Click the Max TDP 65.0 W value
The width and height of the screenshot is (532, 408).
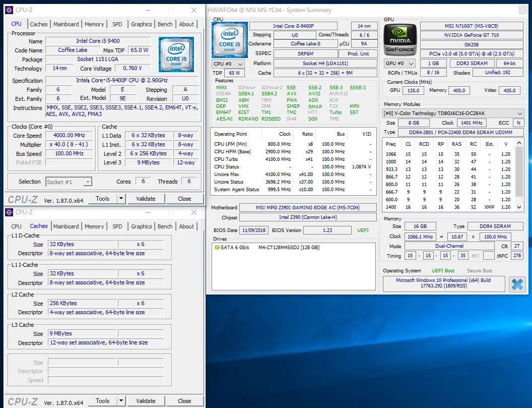click(x=139, y=50)
